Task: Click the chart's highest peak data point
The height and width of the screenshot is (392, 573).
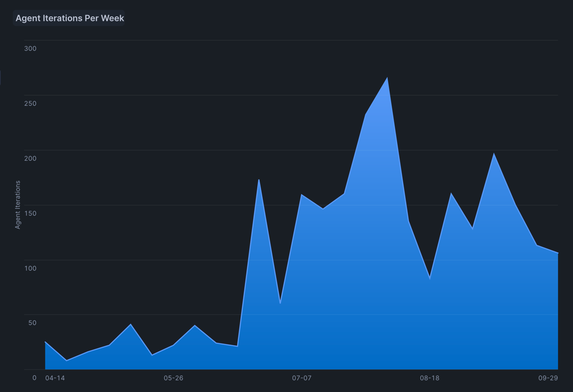Action: (387, 78)
